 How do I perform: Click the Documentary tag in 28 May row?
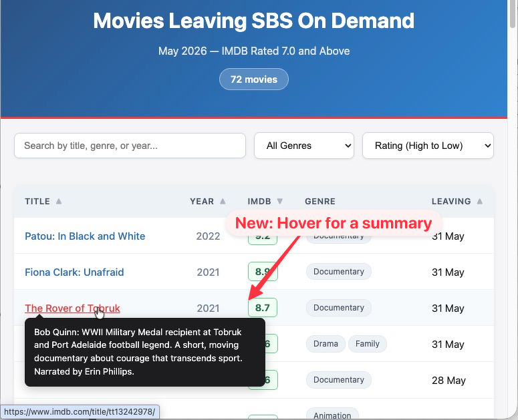[339, 380]
